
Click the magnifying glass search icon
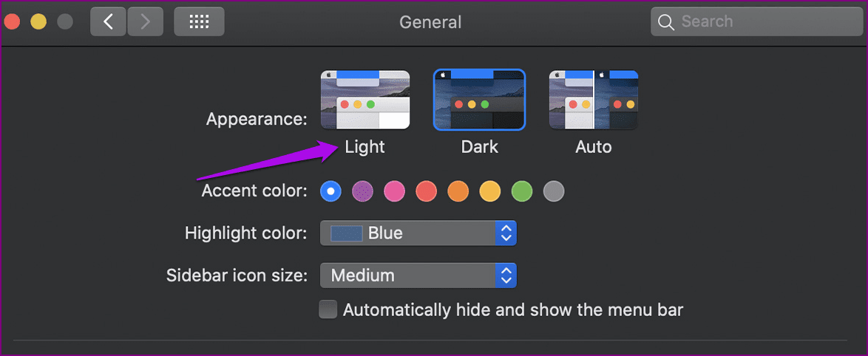click(x=666, y=22)
